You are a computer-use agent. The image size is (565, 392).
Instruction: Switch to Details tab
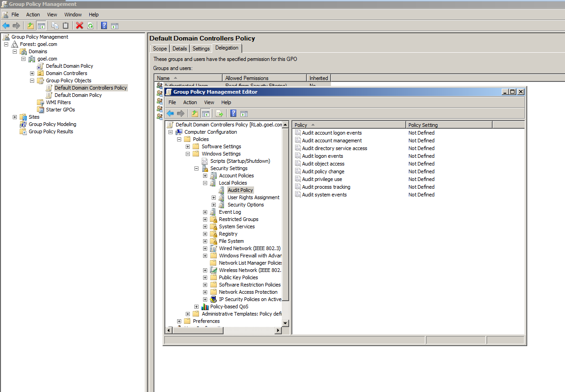click(179, 49)
